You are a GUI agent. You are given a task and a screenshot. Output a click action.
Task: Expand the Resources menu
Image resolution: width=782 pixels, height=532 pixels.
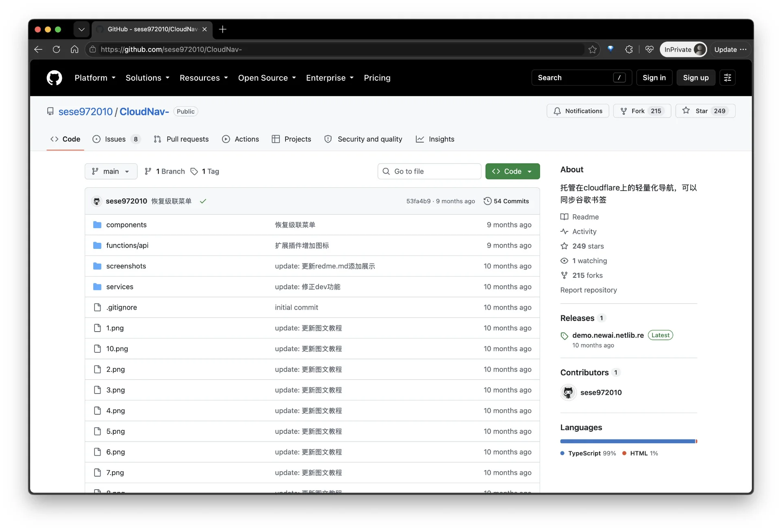[x=204, y=78]
